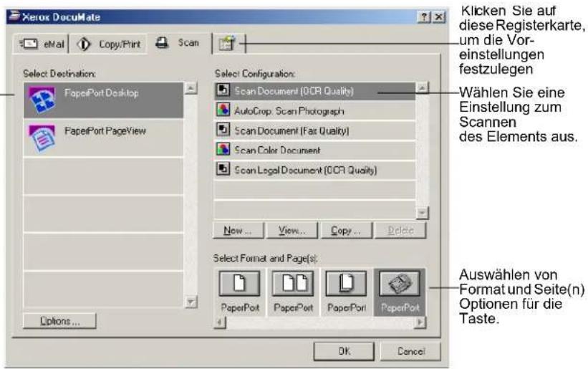Viewport: 588px width, 369px height.
Task: Select stacked-pages PaperPort format icon
Action: (x=346, y=284)
